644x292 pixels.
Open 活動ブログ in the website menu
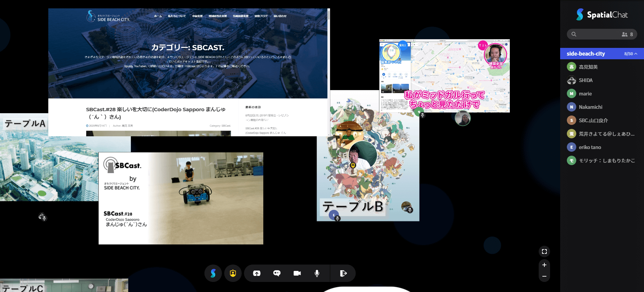tap(261, 16)
